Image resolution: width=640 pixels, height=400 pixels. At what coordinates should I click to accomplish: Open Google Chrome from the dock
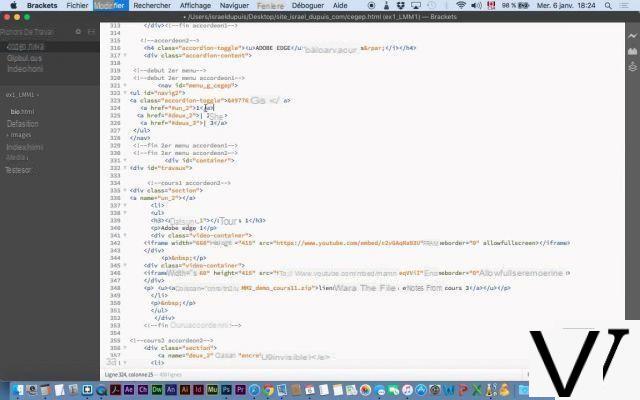pyautogui.click(x=268, y=390)
